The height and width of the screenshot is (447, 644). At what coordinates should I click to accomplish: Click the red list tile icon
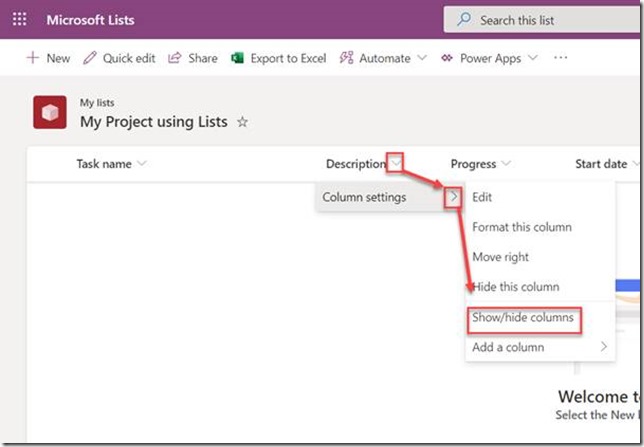point(50,113)
